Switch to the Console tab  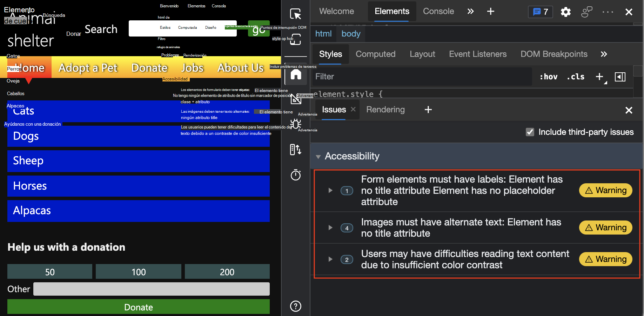point(438,12)
